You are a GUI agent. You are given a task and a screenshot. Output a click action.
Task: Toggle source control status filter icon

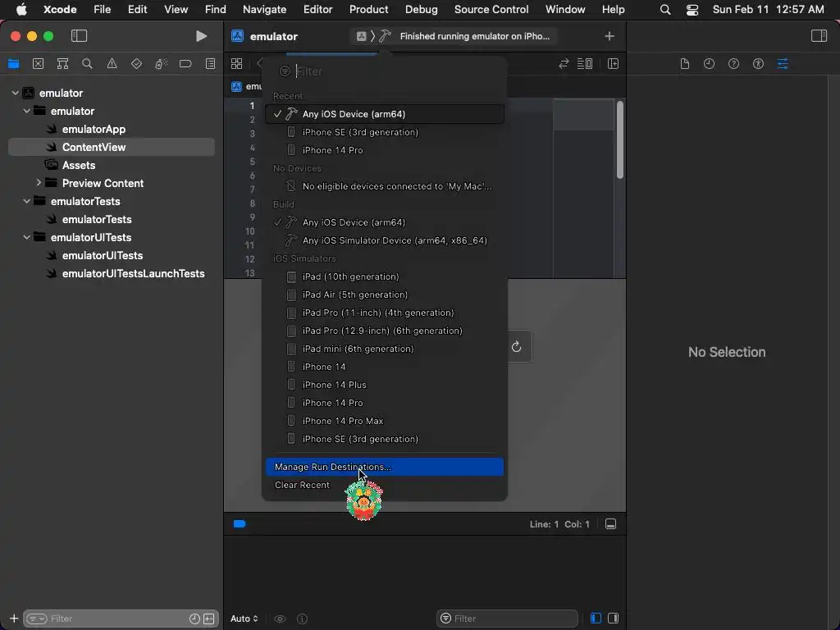(209, 619)
